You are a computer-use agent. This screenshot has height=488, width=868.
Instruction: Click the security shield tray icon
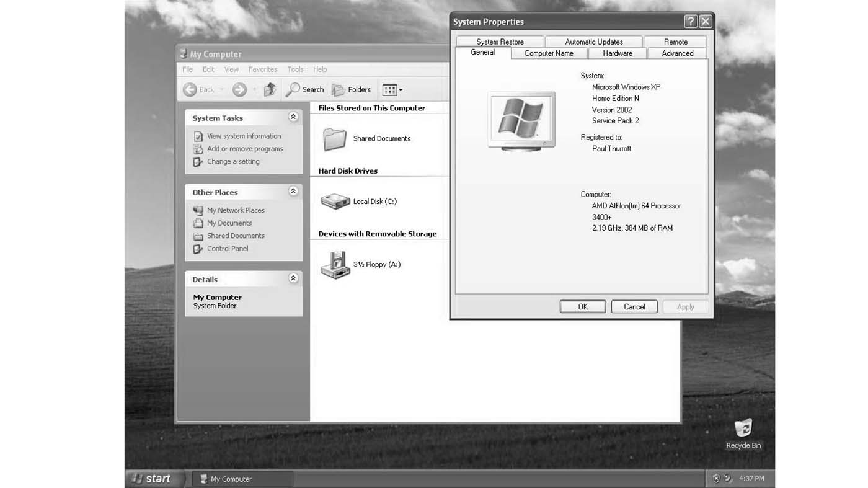[x=717, y=479]
